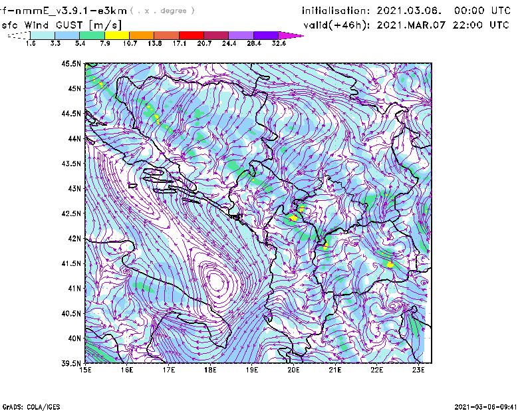Click the 43.5N latitude label
The width and height of the screenshot is (532, 411).
point(71,164)
